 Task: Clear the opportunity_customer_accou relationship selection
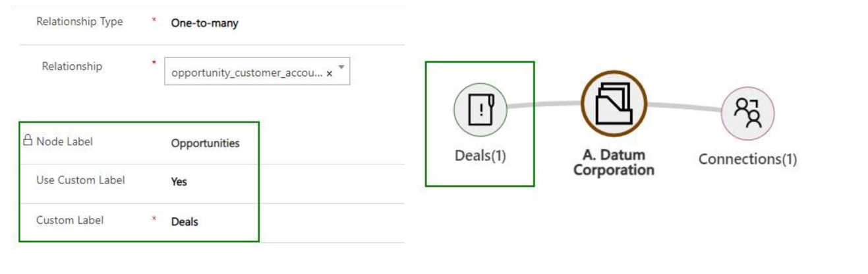coord(329,73)
